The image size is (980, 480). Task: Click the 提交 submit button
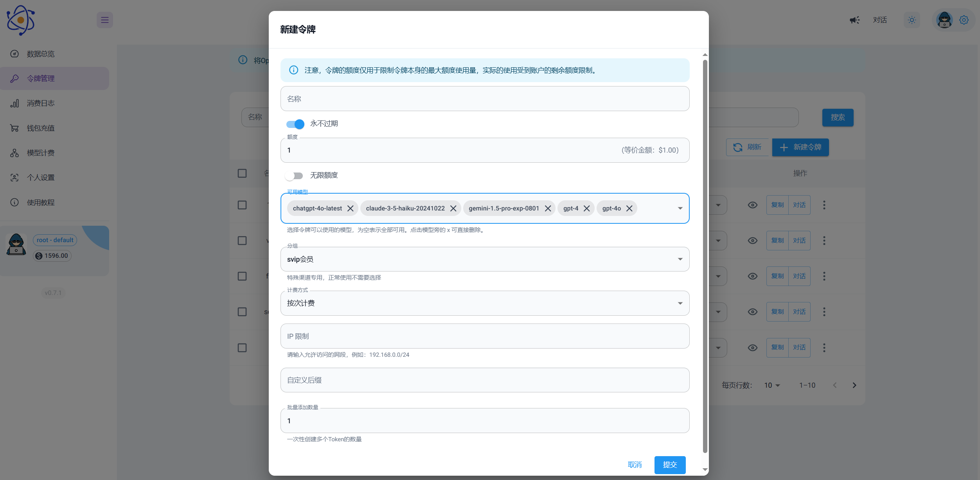(x=670, y=465)
